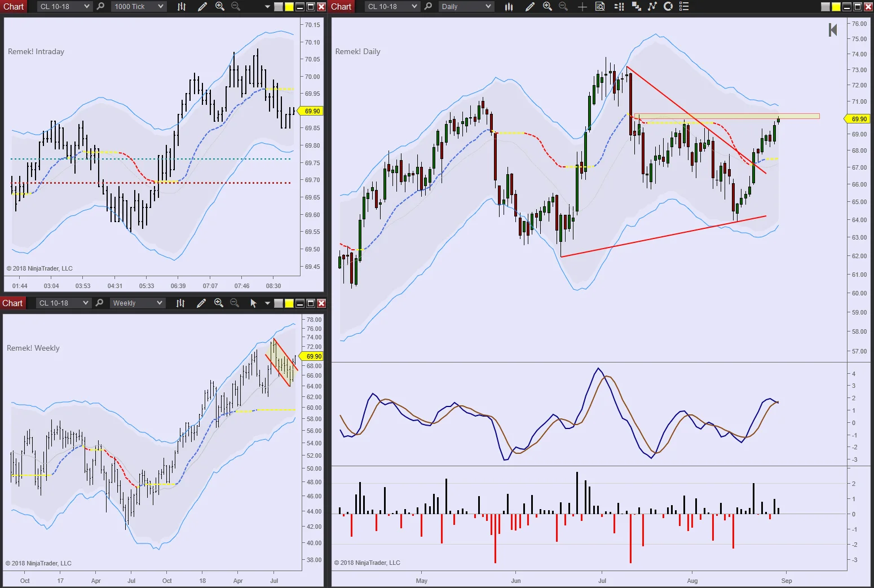The image size is (874, 588).
Task: Close the Weekly chart window
Action: (x=321, y=303)
